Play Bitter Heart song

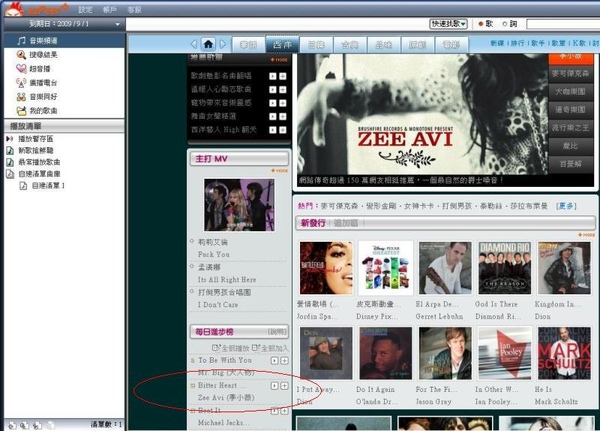pos(274,386)
